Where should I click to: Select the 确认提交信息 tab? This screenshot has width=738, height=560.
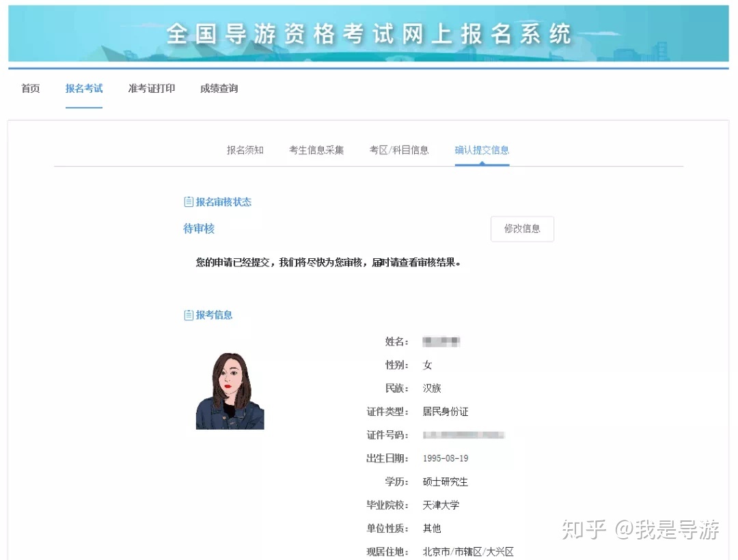click(x=482, y=150)
